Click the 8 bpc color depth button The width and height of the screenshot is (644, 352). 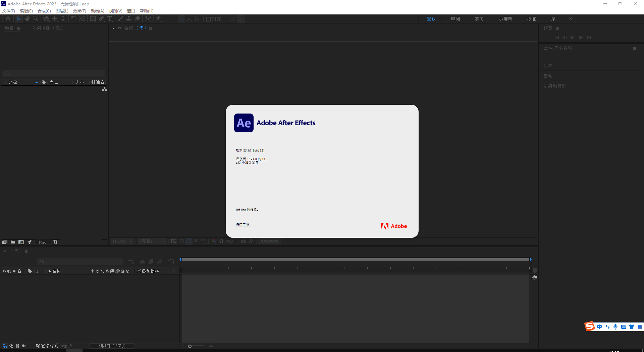pos(43,242)
